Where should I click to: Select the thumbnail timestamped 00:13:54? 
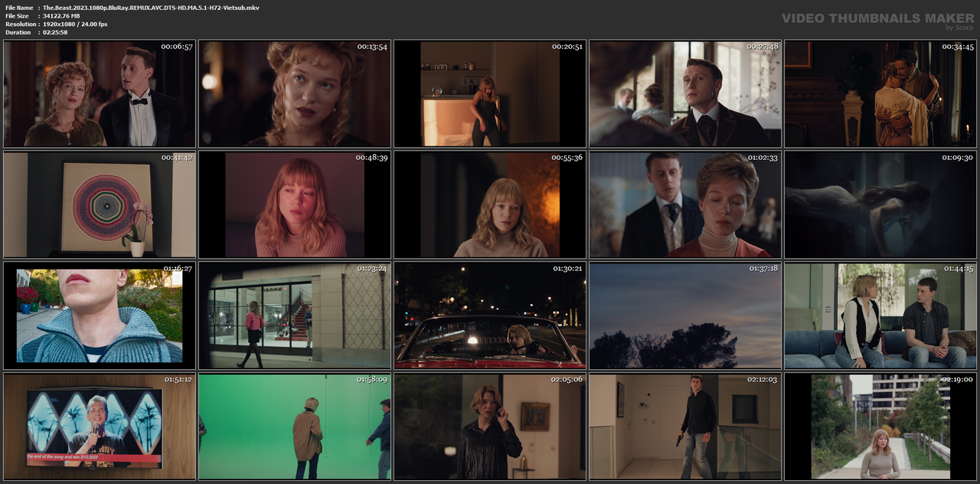[295, 93]
